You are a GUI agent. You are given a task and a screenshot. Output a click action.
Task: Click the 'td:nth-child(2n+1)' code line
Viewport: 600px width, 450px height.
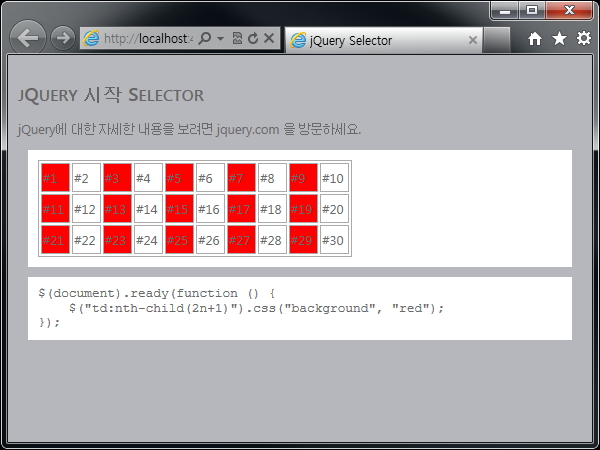[257, 308]
